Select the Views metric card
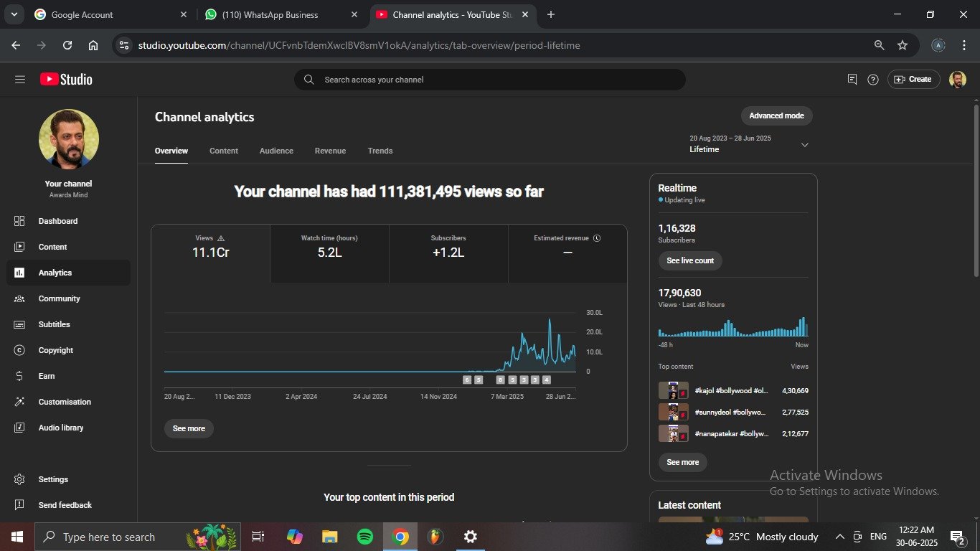The image size is (980, 551). [211, 253]
